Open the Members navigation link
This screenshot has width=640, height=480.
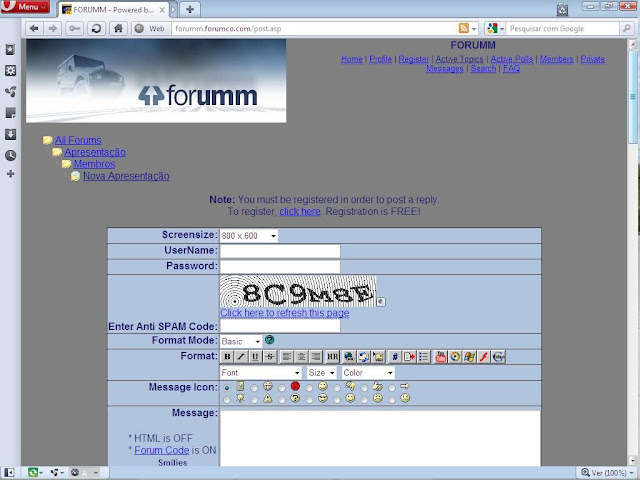point(556,59)
